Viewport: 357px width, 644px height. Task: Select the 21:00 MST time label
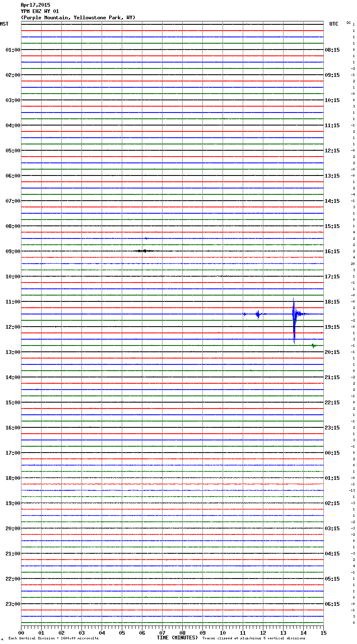[x=13, y=554]
